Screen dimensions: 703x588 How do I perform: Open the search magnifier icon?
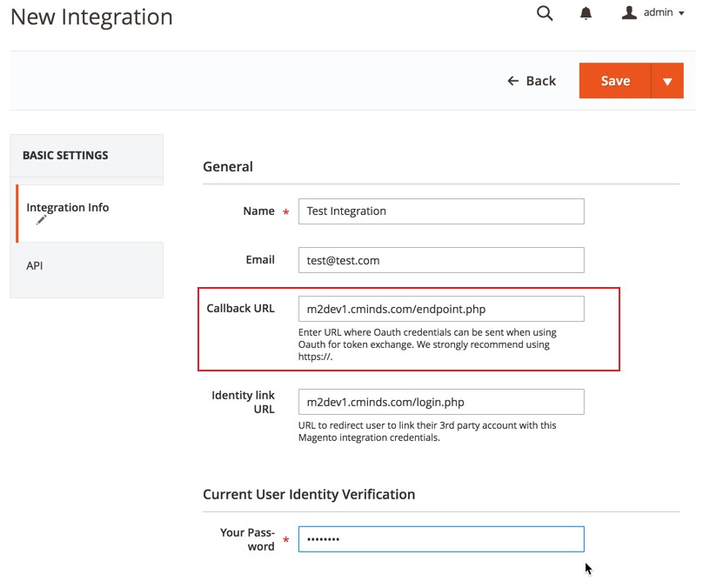545,13
